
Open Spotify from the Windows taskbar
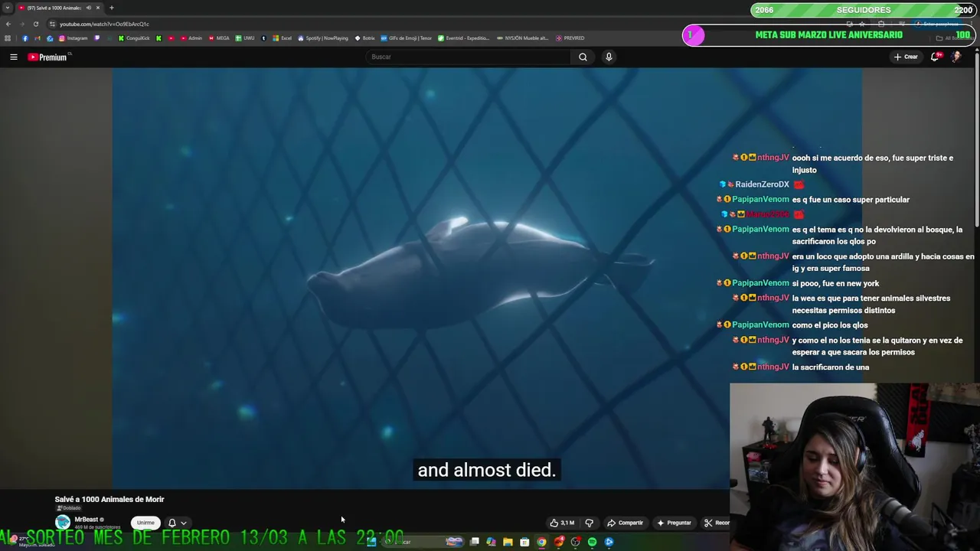[x=592, y=542]
